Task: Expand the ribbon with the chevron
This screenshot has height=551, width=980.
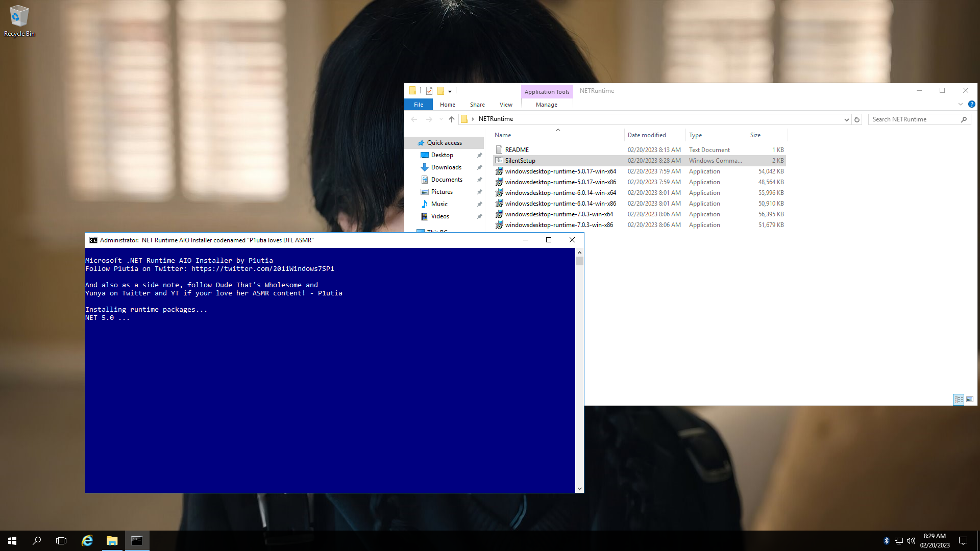Action: coord(960,104)
